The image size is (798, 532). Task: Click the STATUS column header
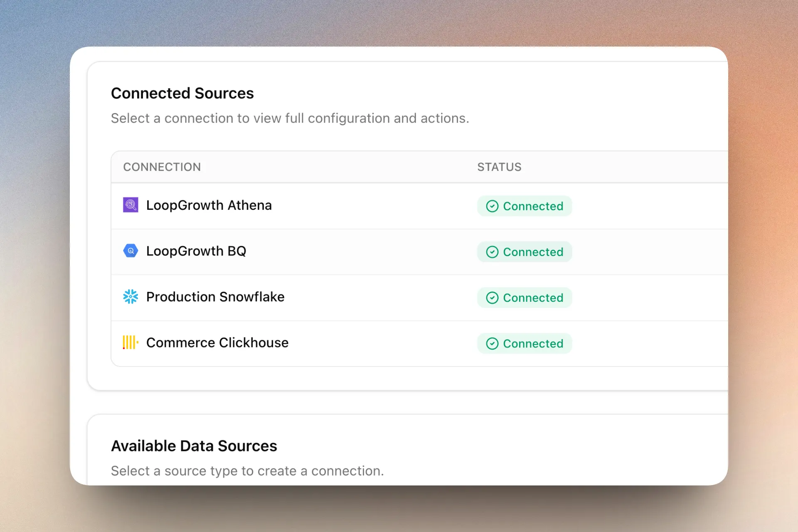(499, 167)
